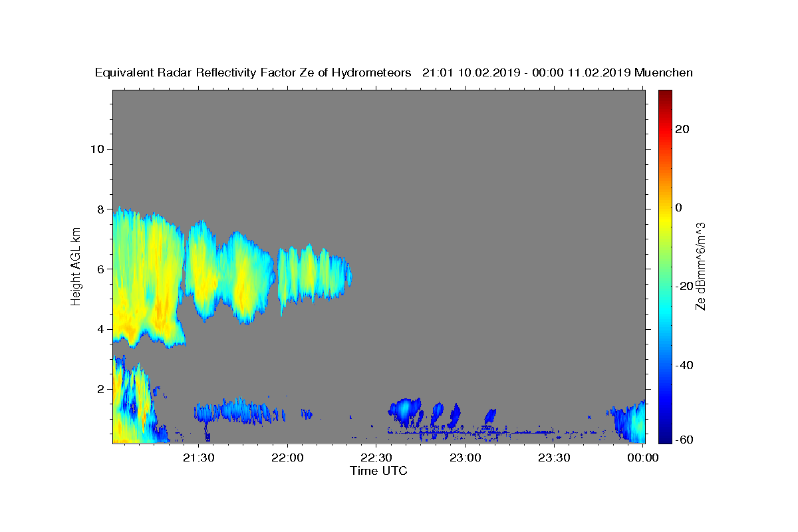Click the height tick label '2'
798x532 pixels.
[x=100, y=389]
